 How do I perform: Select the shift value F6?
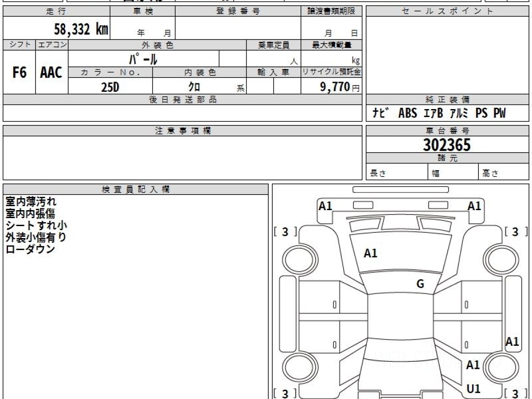(19, 73)
